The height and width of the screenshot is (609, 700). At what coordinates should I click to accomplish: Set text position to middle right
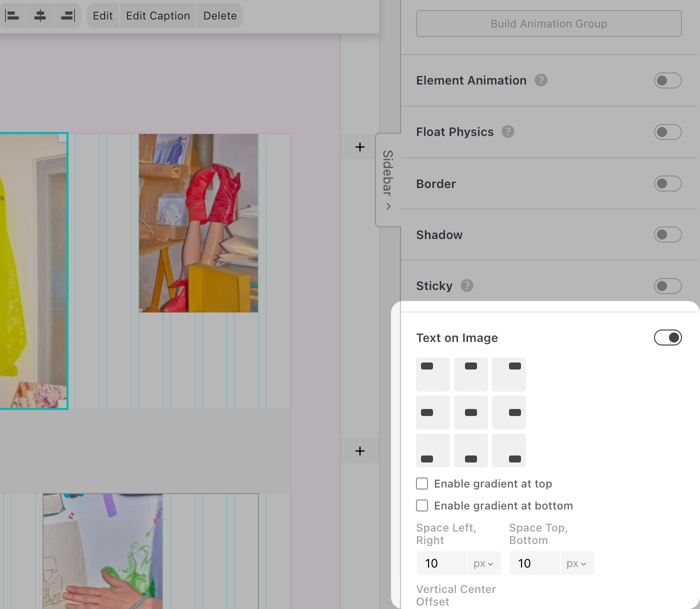tap(508, 412)
